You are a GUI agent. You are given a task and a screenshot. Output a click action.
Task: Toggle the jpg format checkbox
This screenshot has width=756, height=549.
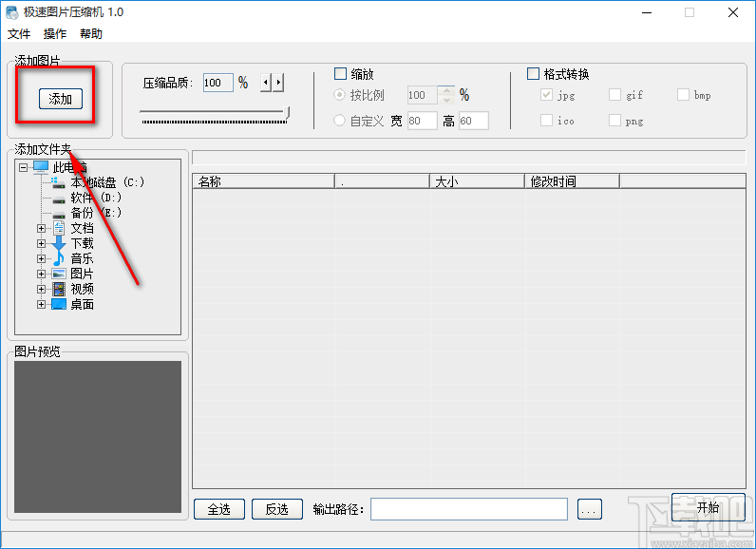tap(546, 94)
